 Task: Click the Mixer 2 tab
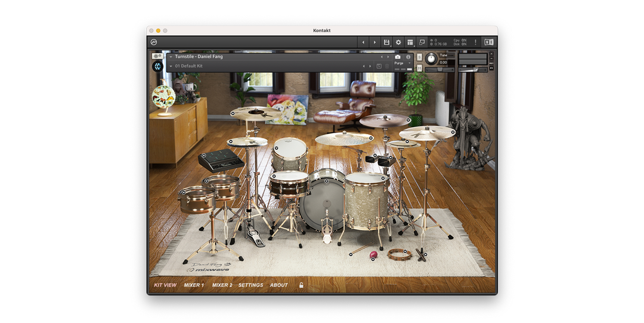pos(222,285)
